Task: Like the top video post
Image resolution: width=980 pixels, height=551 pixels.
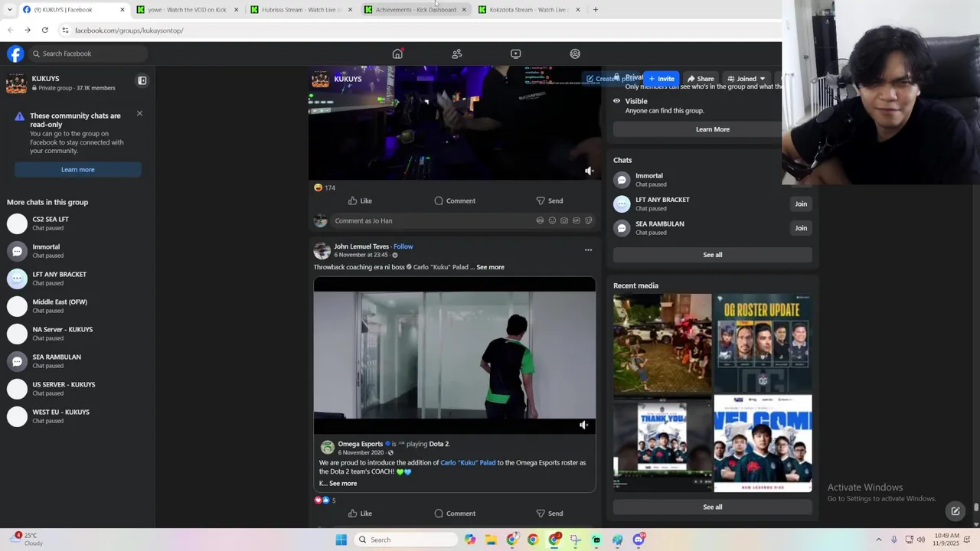Action: (360, 201)
